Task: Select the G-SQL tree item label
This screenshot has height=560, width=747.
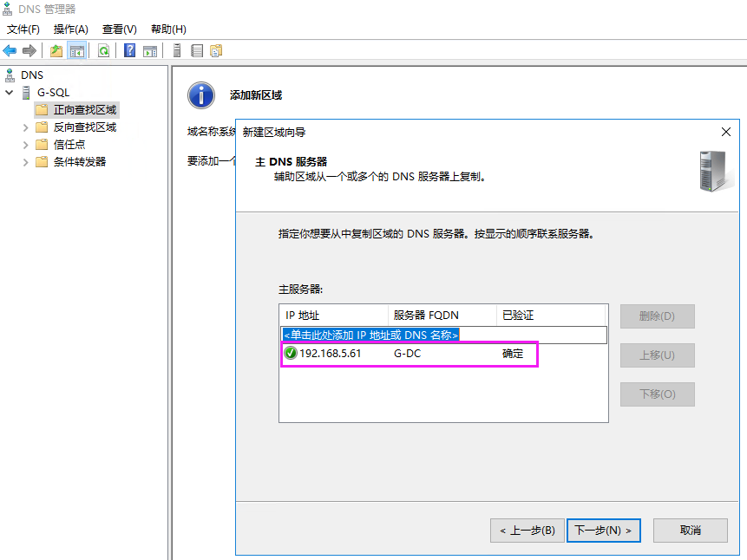Action: [x=54, y=93]
